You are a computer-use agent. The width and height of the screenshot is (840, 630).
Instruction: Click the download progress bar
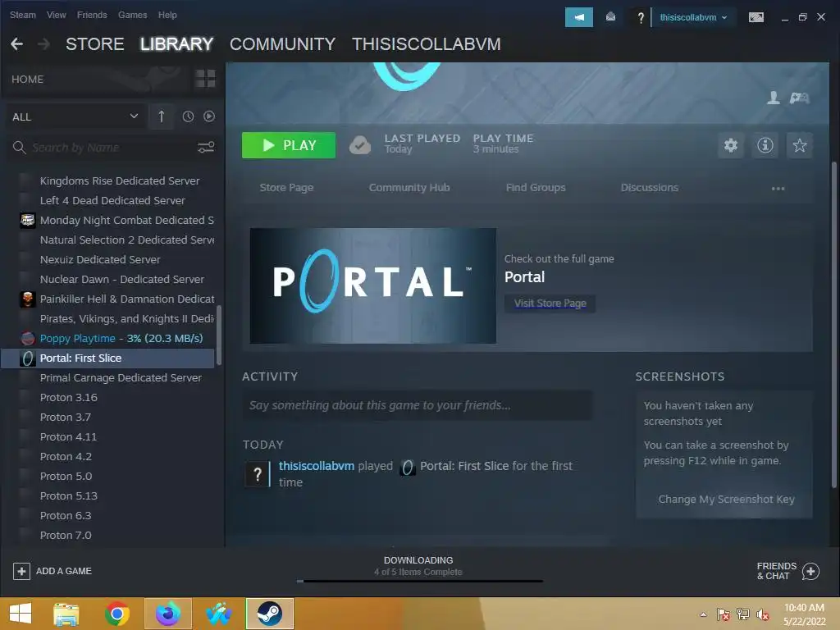[420, 581]
